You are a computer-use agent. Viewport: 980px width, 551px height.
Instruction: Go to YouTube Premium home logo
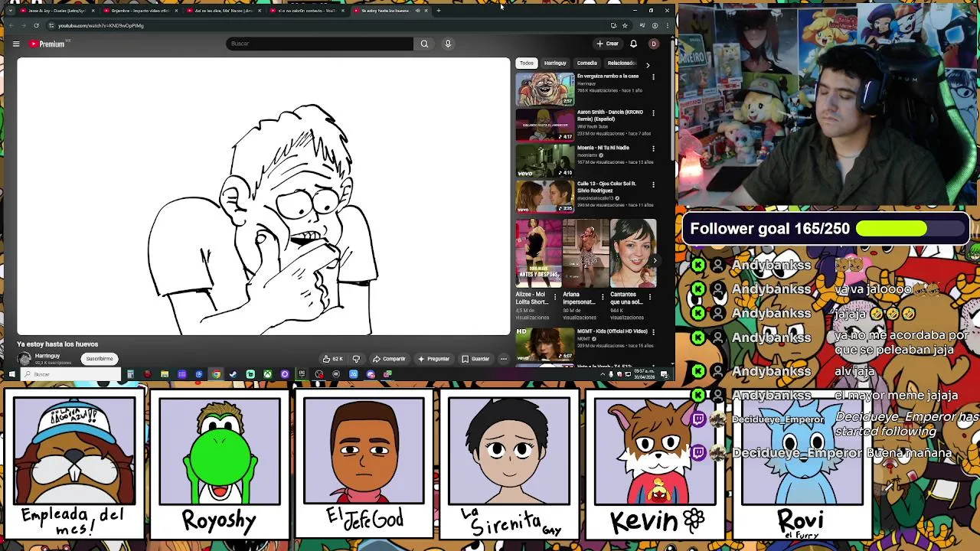48,44
